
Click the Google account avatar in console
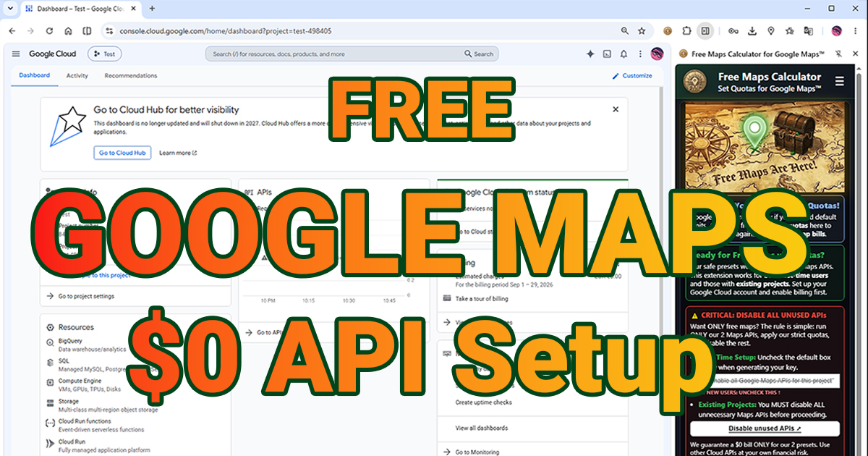click(x=657, y=54)
